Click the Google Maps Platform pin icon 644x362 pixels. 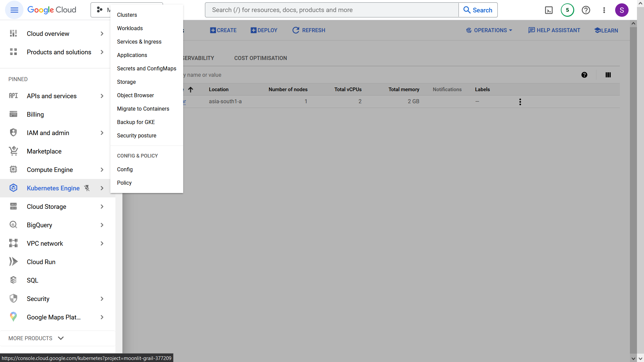[13, 317]
